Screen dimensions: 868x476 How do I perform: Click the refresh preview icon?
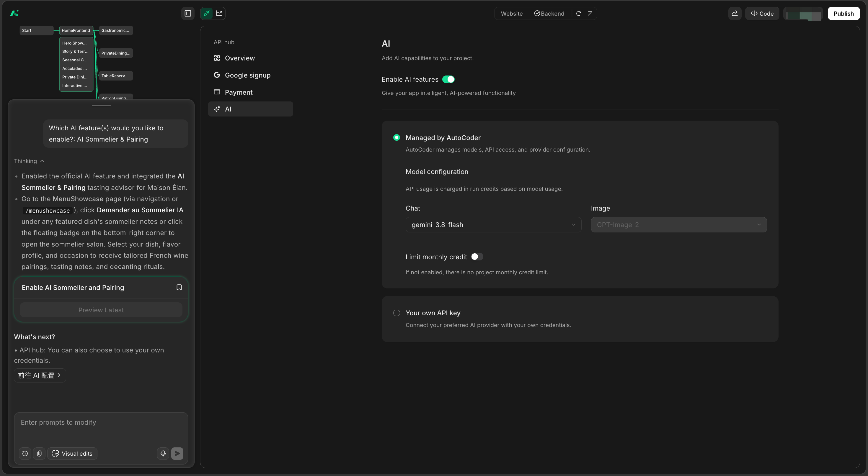click(579, 14)
